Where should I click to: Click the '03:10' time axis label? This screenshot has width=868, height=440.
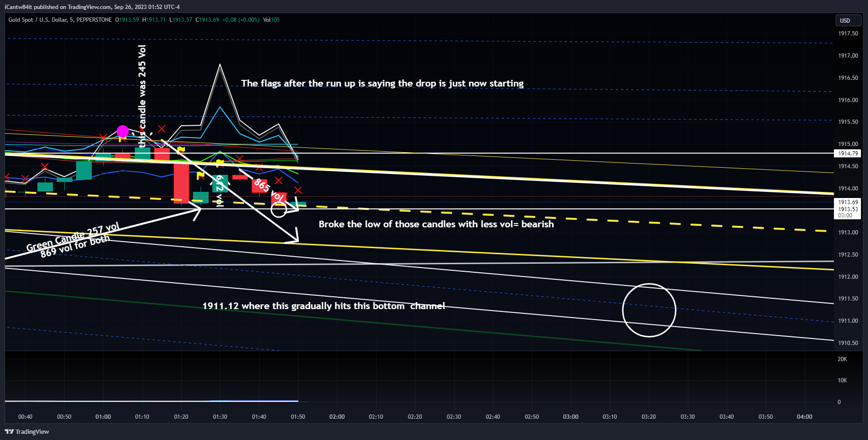(610, 417)
